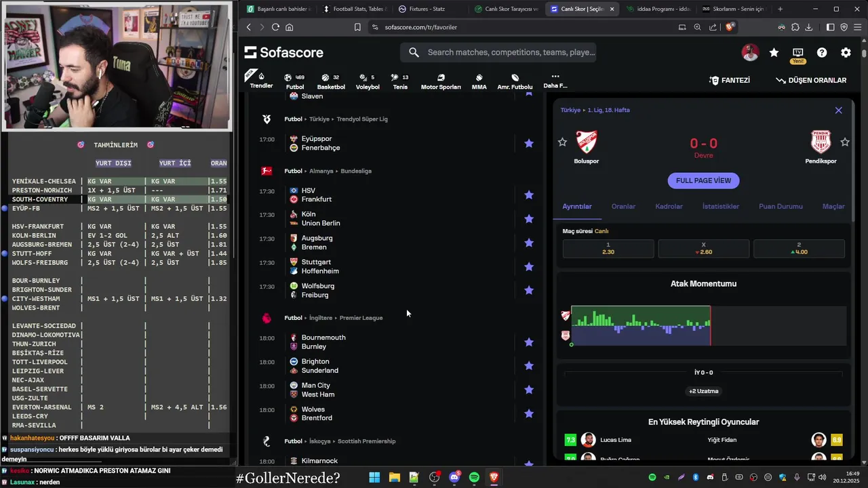Select the Amr. Futbolu category

pyautogui.click(x=515, y=81)
